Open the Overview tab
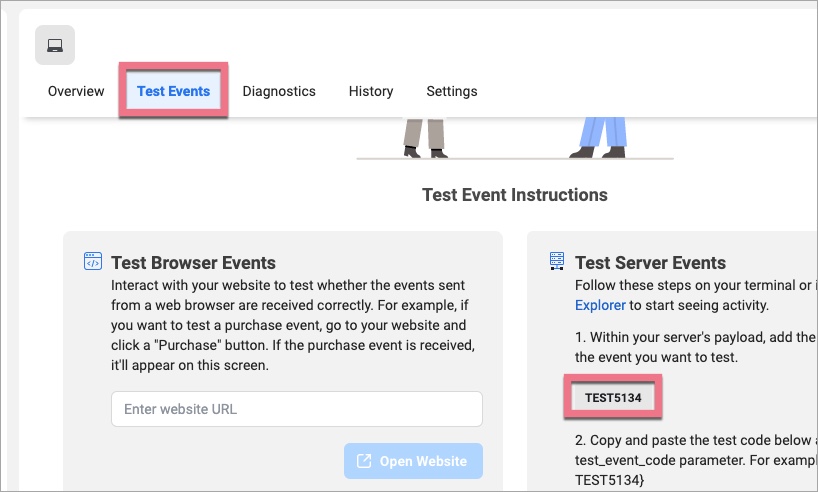The height and width of the screenshot is (492, 818). (76, 91)
